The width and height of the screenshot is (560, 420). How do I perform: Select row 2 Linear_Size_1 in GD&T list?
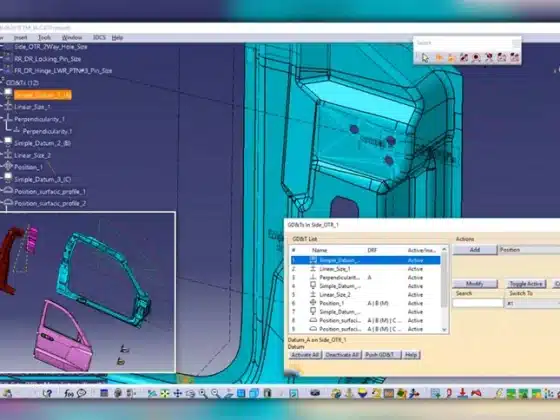365,269
